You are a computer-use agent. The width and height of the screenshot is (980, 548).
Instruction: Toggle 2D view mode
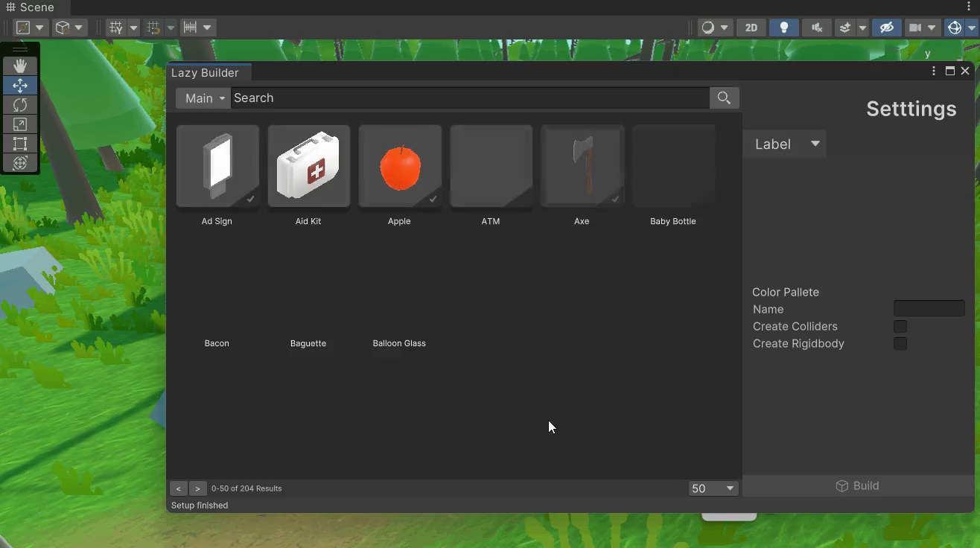click(751, 28)
